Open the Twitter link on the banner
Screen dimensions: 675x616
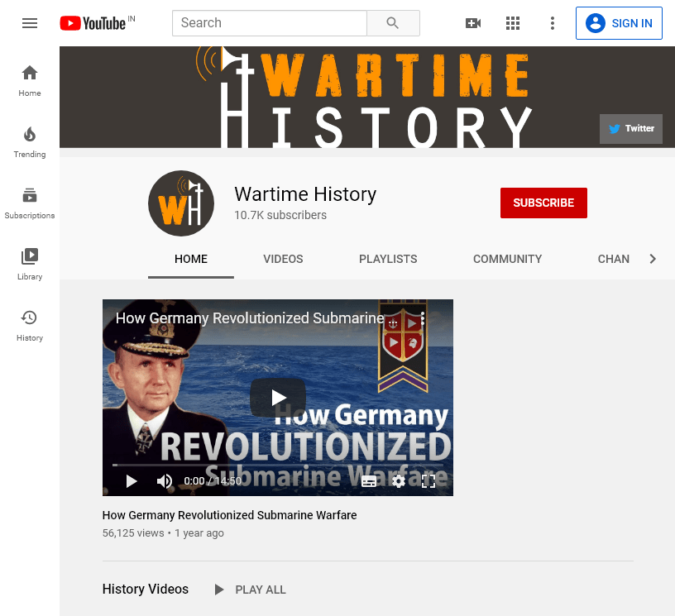[x=631, y=129]
